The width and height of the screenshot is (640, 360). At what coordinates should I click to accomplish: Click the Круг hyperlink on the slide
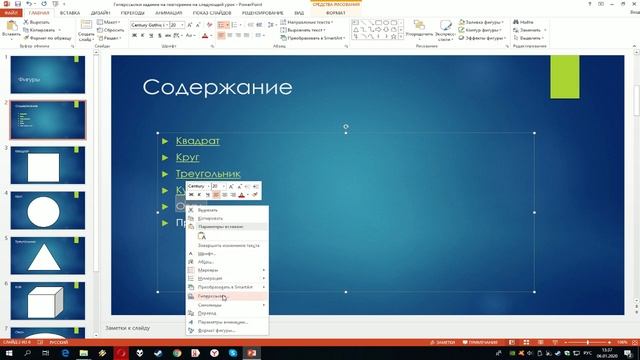point(188,157)
